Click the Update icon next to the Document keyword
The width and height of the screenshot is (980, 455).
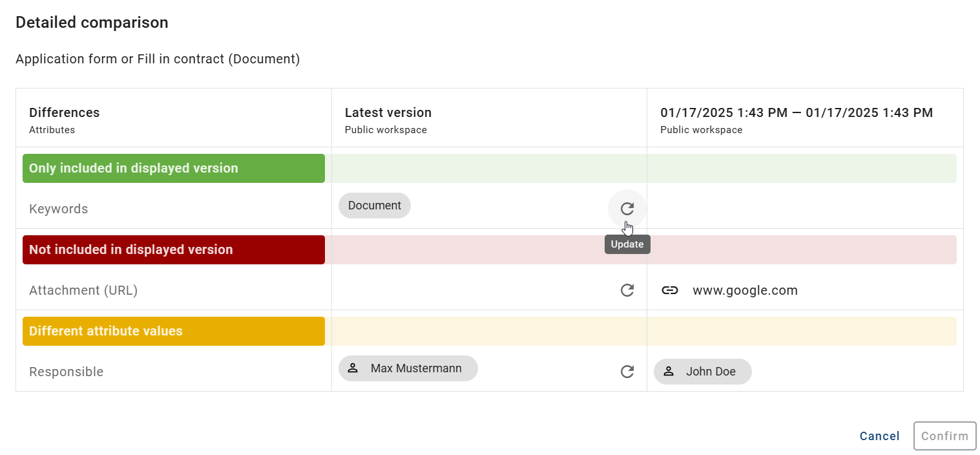627,208
